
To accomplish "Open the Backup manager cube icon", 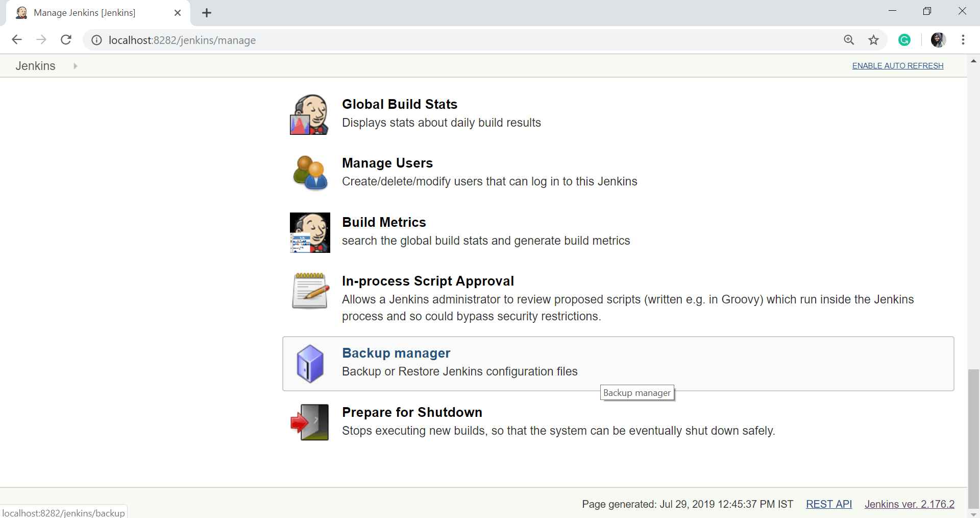I will click(310, 364).
